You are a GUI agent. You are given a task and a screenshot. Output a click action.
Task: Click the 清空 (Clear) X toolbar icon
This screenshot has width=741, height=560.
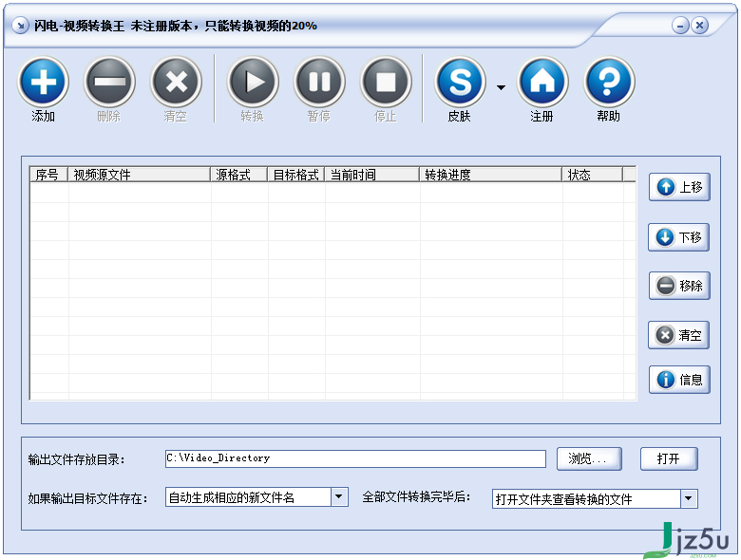coord(176,82)
